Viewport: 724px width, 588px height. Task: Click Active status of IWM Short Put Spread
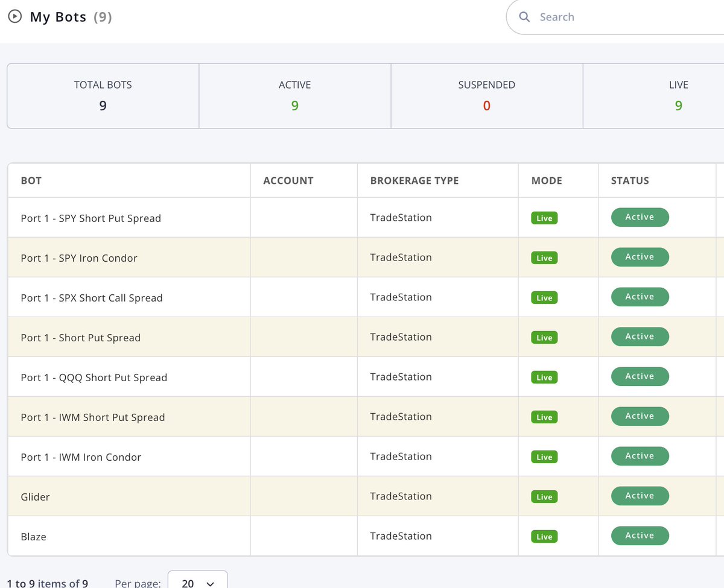640,416
